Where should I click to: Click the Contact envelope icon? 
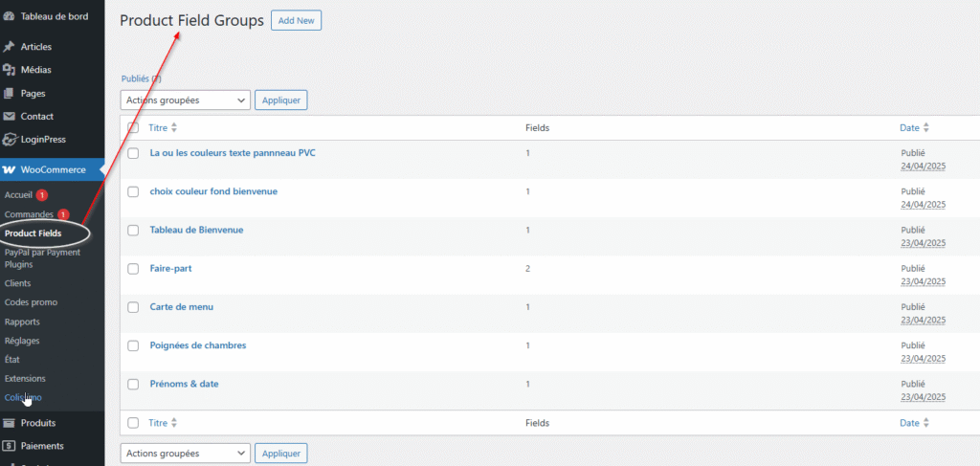[10, 117]
